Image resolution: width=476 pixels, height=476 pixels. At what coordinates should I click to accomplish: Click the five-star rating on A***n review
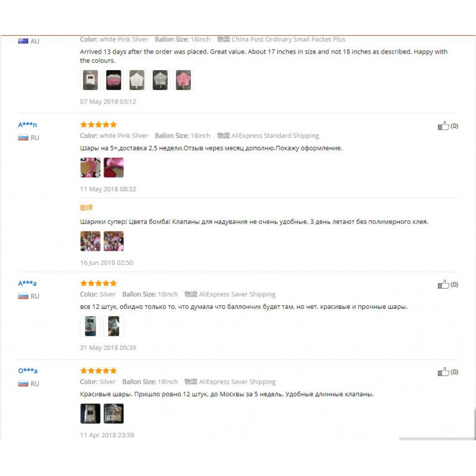click(x=98, y=124)
